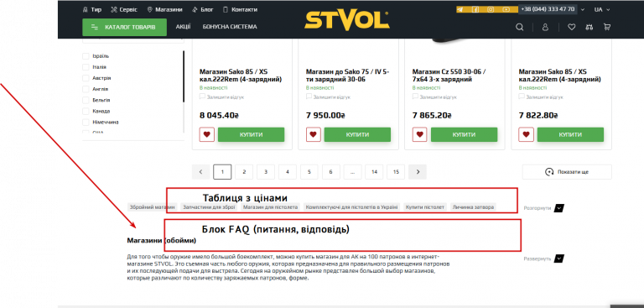Viewport: 644px width, 308px height.
Task: Open the Личинка затвора tag
Action: point(473,207)
